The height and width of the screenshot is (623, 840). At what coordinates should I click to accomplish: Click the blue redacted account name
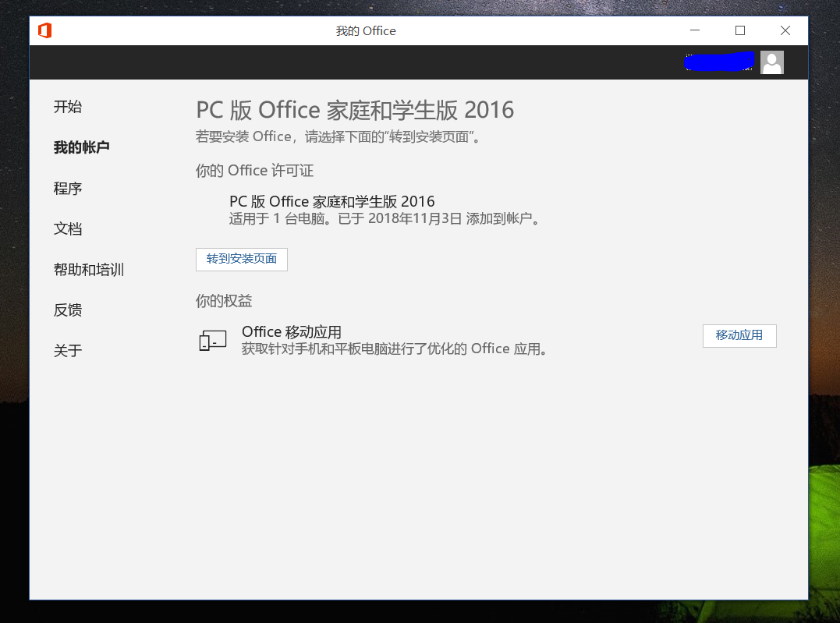[719, 62]
